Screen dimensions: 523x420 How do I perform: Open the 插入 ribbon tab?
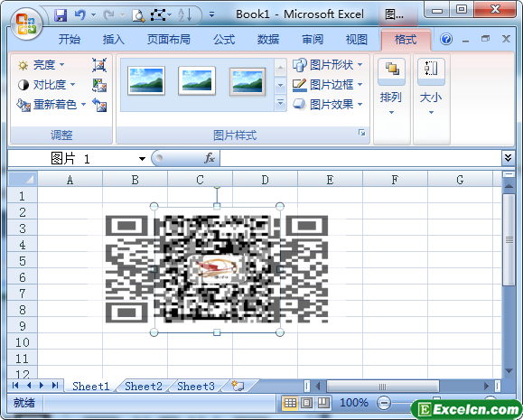[x=114, y=40]
